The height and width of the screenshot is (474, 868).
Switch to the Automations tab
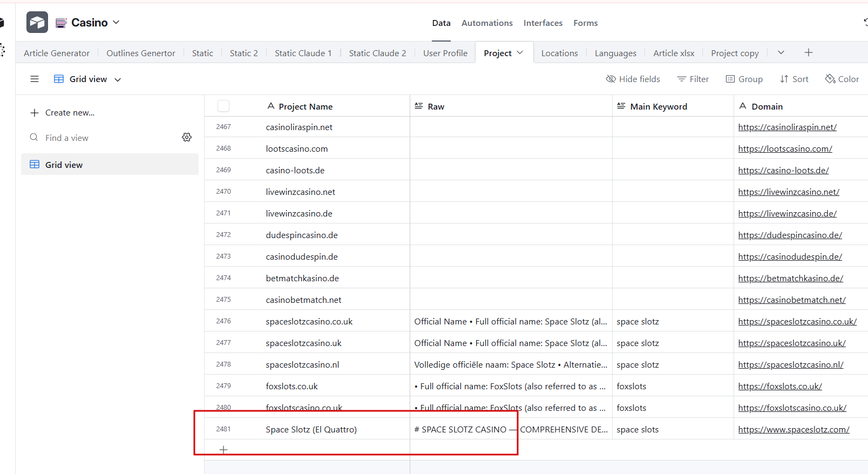(x=487, y=23)
